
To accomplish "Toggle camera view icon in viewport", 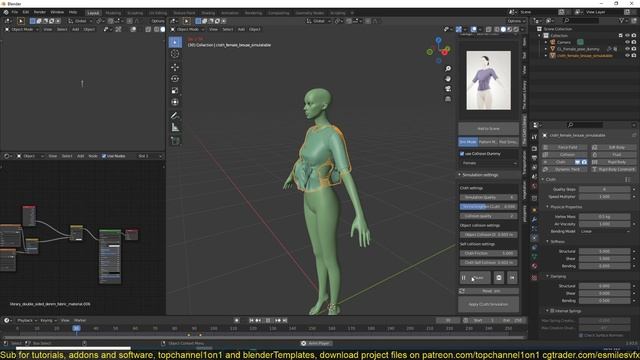I will [448, 89].
